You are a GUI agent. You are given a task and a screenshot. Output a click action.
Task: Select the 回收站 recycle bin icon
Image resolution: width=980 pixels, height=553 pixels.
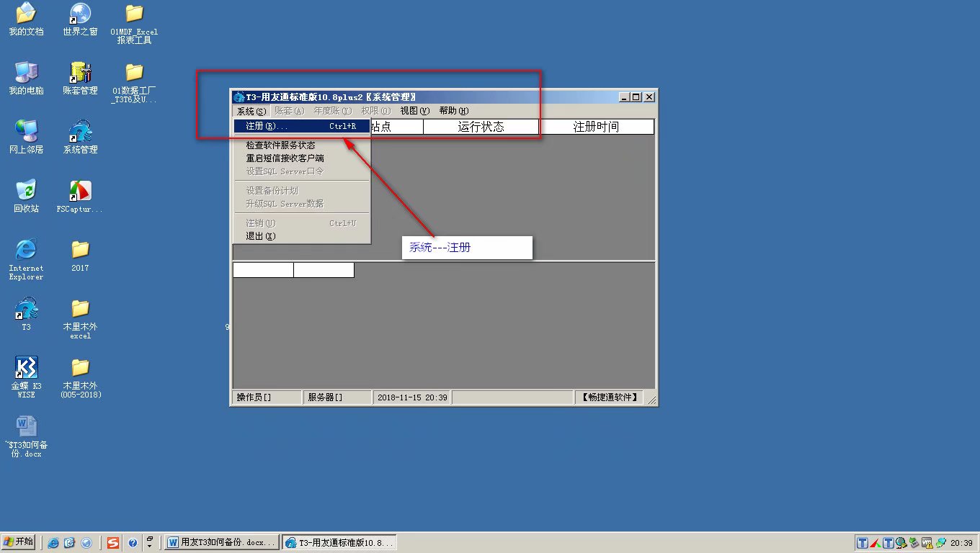pyautogui.click(x=26, y=191)
